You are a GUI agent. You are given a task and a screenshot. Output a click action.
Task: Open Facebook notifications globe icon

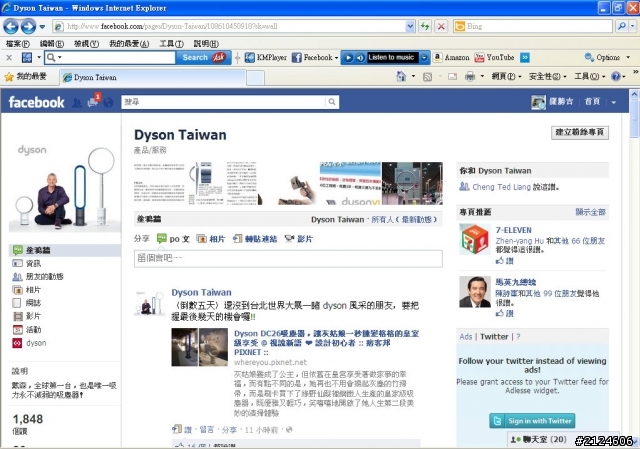tap(109, 102)
